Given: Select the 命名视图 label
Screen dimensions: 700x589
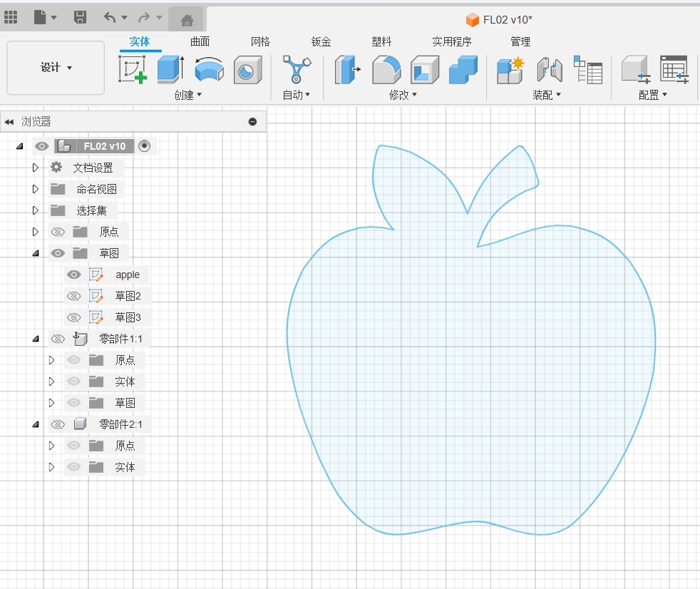Looking at the screenshot, I should pyautogui.click(x=97, y=189).
